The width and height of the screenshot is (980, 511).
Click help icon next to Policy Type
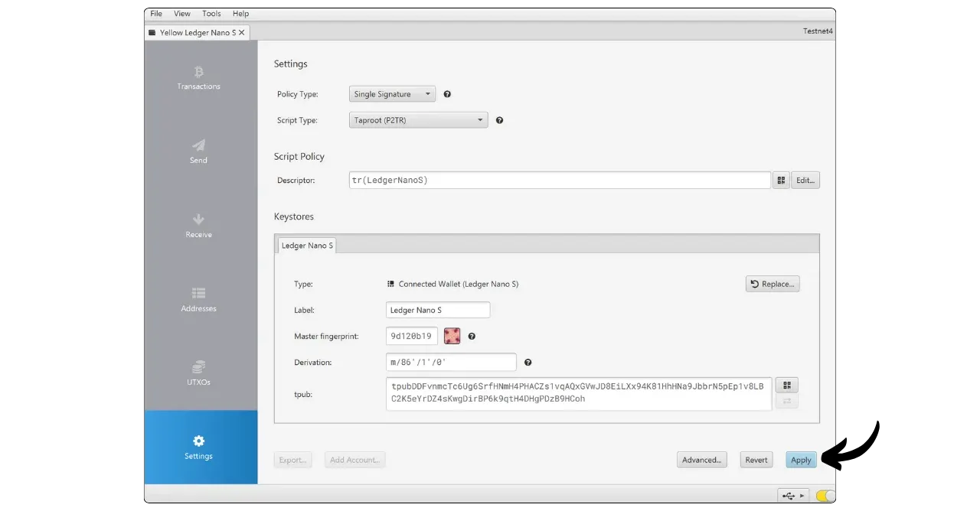point(447,94)
